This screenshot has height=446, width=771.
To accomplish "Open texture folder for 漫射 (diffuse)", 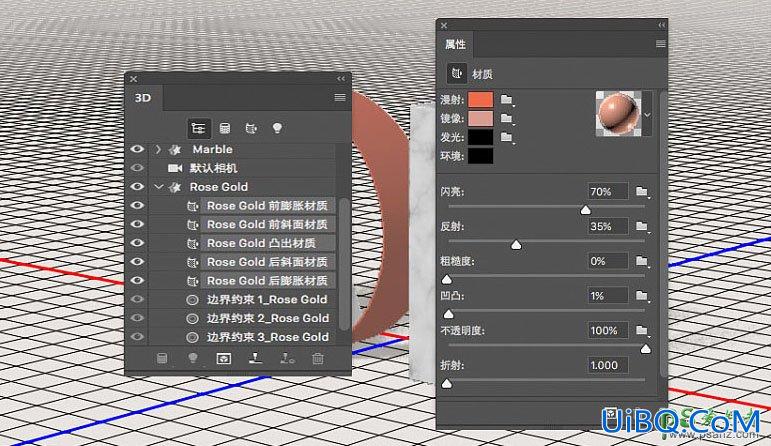I will [506, 99].
